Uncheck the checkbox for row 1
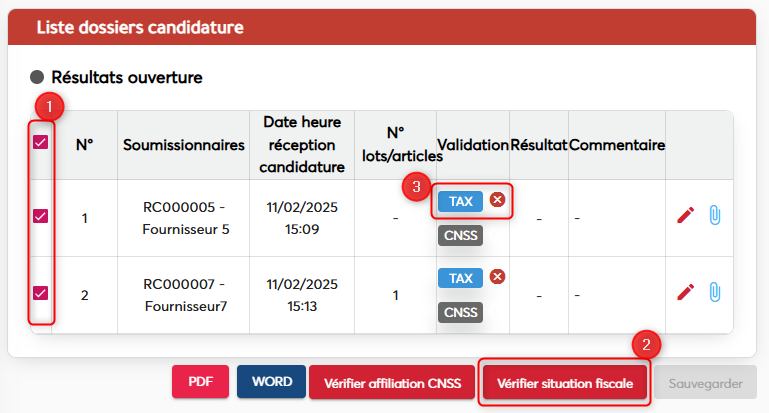The height and width of the screenshot is (413, 769). click(41, 215)
